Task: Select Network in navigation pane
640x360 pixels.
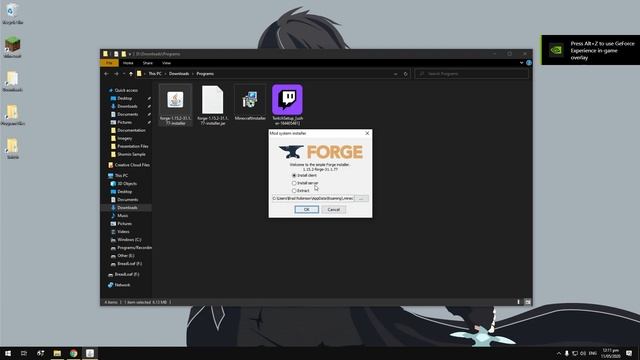Action: [122, 285]
